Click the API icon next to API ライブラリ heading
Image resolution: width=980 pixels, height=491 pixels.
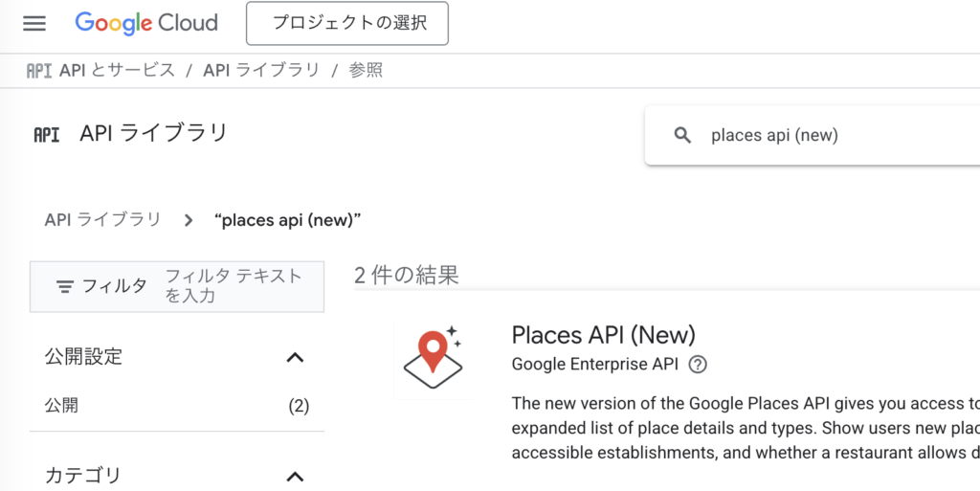(46, 135)
